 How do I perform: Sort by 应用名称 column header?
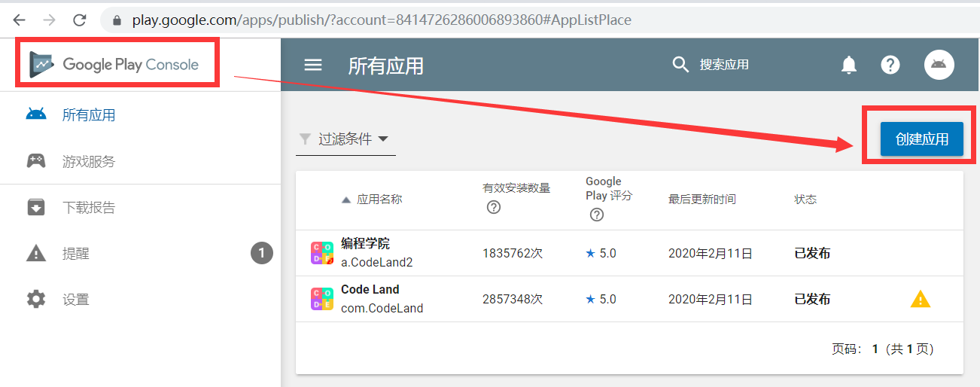coord(379,200)
